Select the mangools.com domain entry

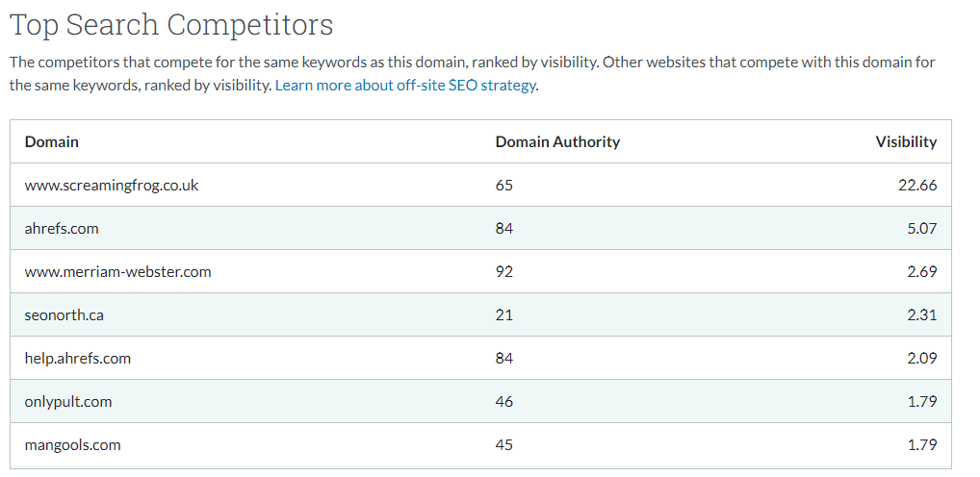[x=73, y=444]
